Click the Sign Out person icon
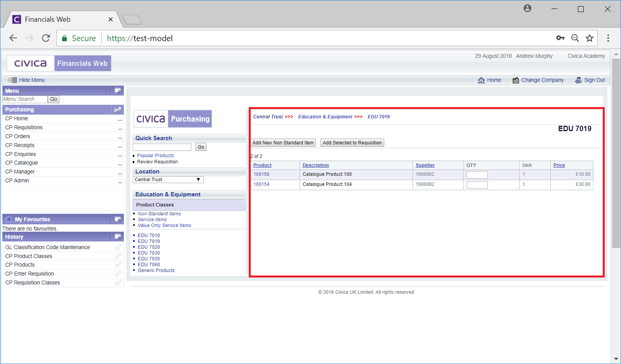 [x=578, y=80]
